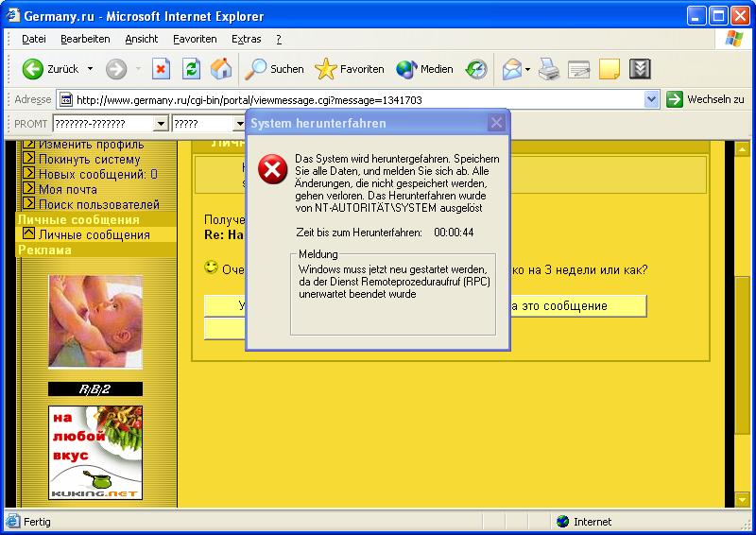Open the Extras menu
Image resolution: width=756 pixels, height=535 pixels.
click(x=246, y=39)
